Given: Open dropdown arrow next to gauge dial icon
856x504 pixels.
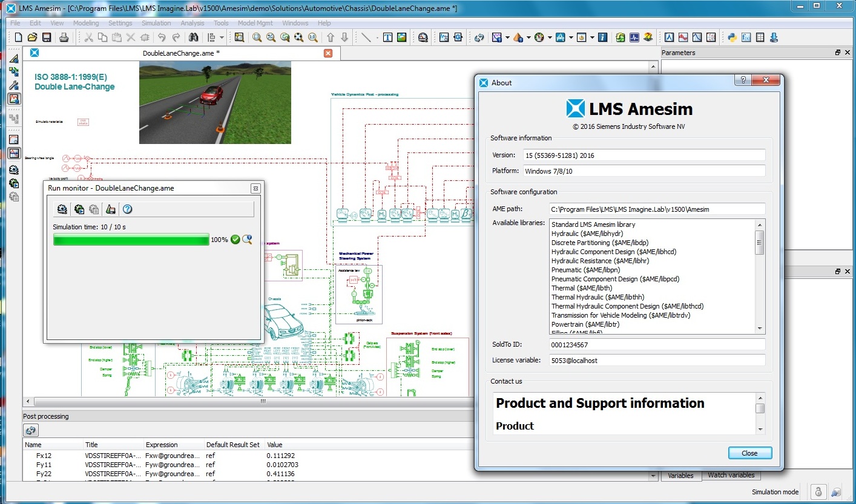Looking at the screenshot, I should click(x=550, y=38).
